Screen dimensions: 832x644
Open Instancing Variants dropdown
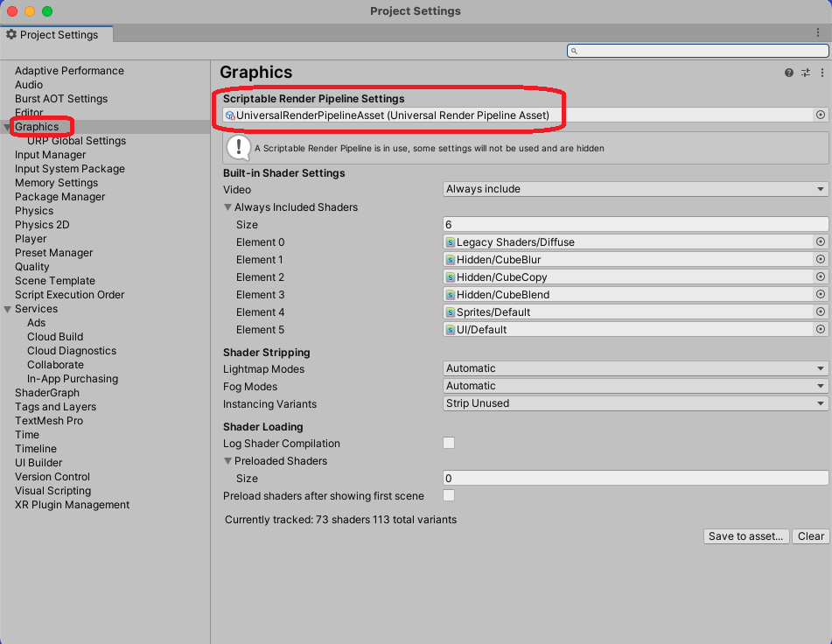[635, 403]
